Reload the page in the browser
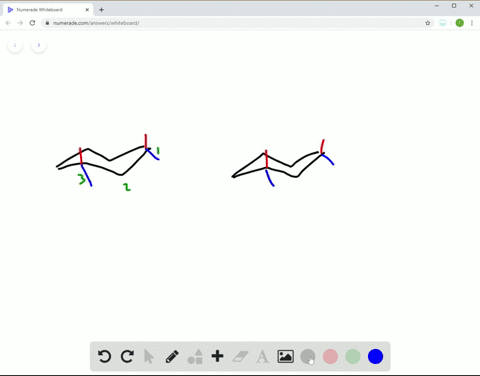 [32, 23]
